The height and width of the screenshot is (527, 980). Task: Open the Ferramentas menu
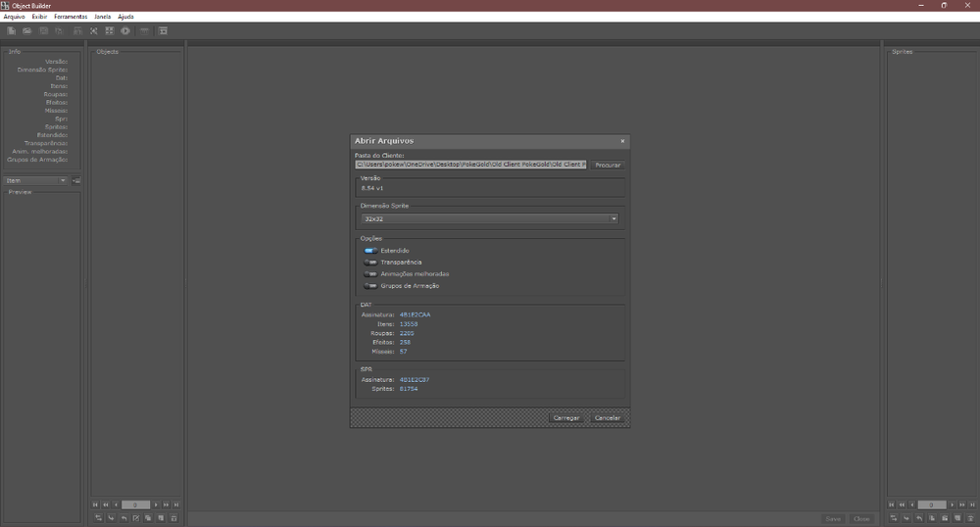(71, 17)
